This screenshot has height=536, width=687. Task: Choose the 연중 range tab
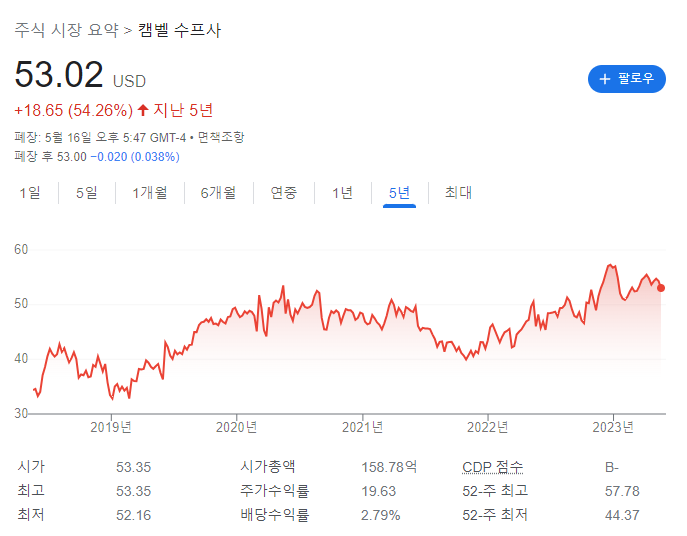(283, 192)
